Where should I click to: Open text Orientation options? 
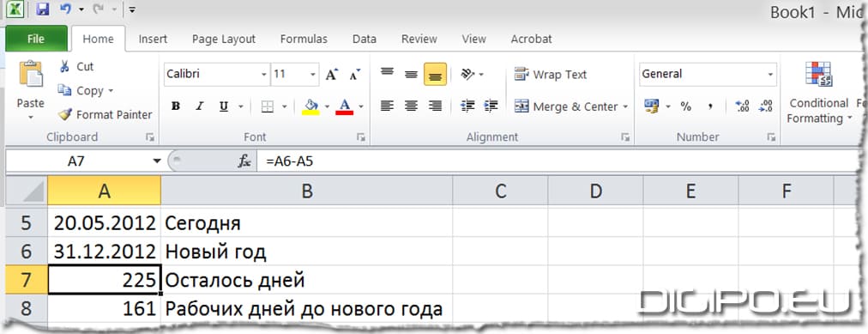coord(472,74)
